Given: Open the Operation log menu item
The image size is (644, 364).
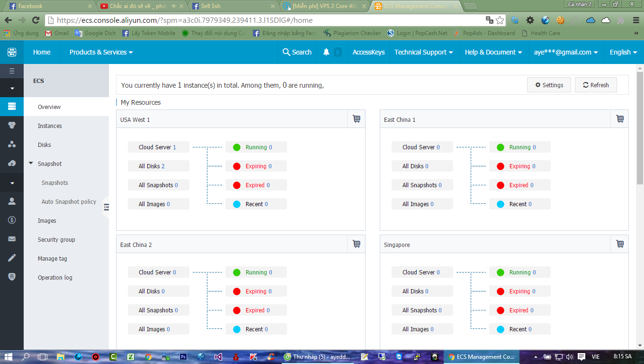Looking at the screenshot, I should pyautogui.click(x=55, y=277).
